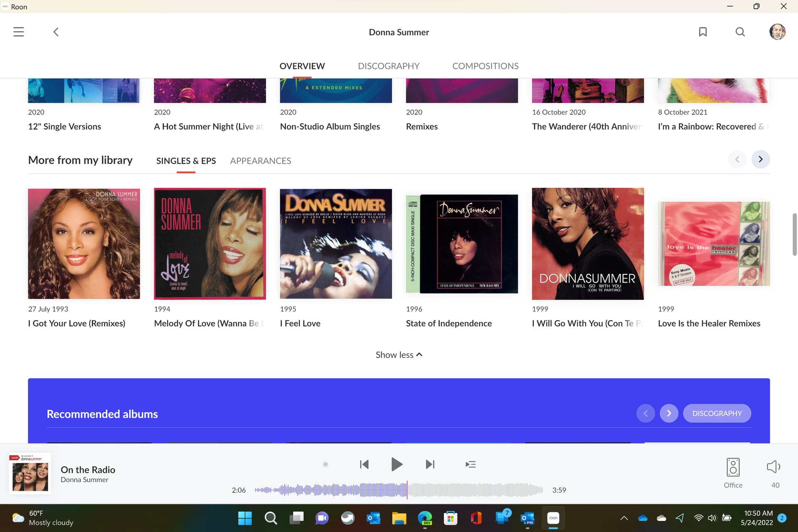Select the Singles & EPs tab
Viewport: 798px width, 532px height.
tap(186, 161)
